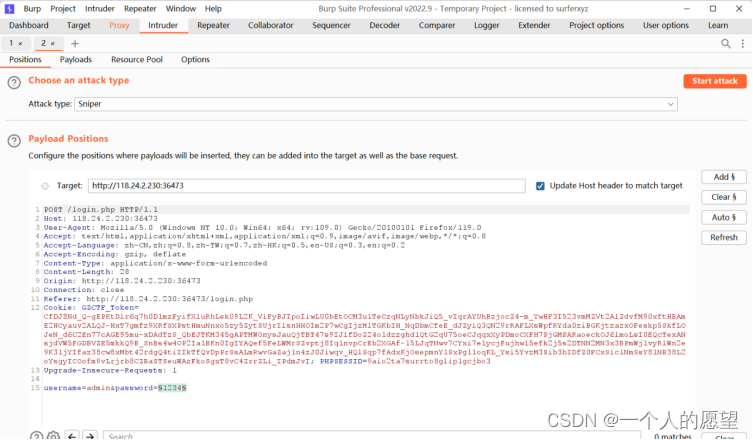The width and height of the screenshot is (753, 440).
Task: Toggle Update Host header to match target
Action: coord(540,186)
